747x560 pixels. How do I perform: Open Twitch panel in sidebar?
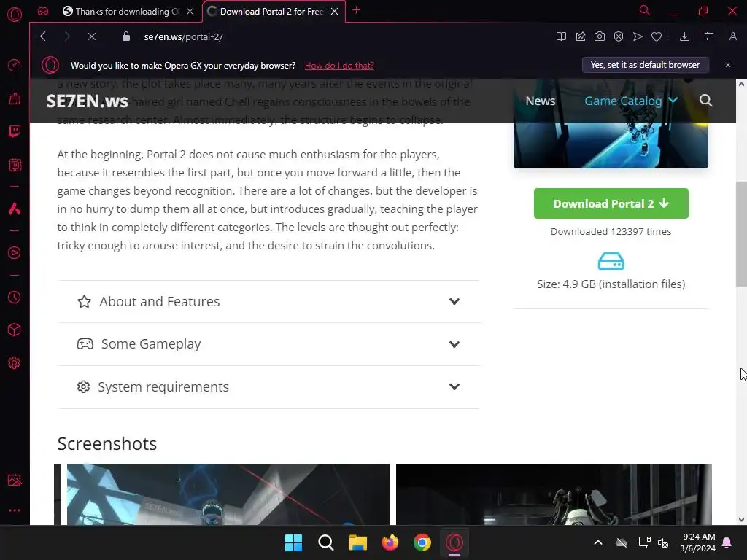click(15, 131)
